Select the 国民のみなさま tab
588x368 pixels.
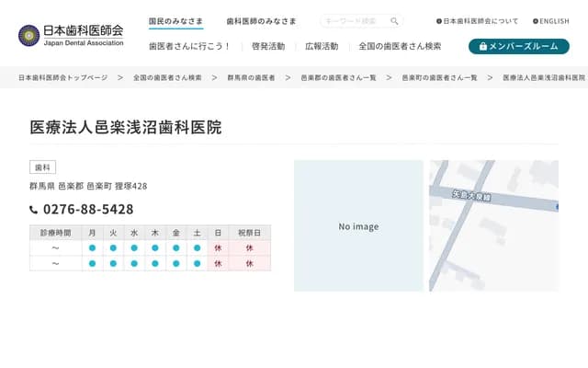(175, 20)
